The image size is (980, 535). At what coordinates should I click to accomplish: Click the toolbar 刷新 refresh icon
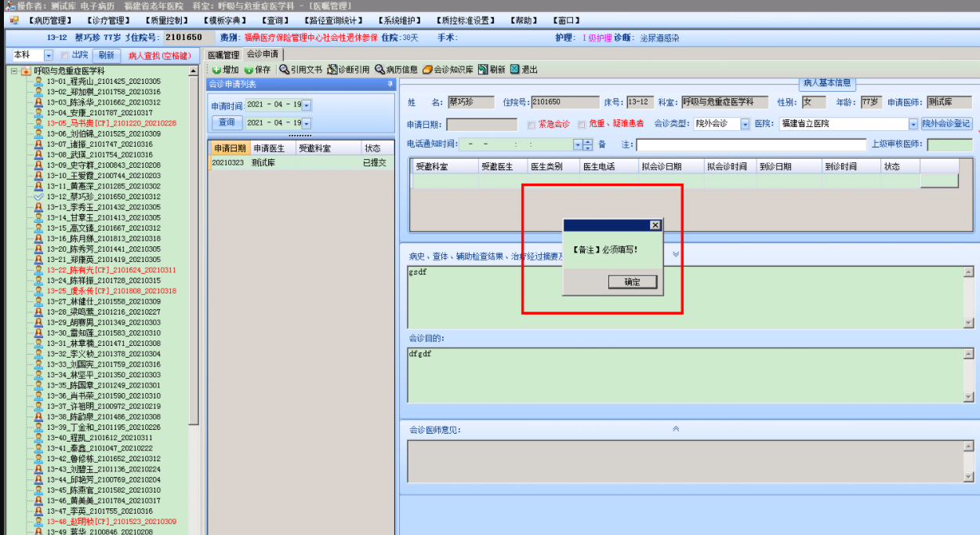tap(483, 70)
